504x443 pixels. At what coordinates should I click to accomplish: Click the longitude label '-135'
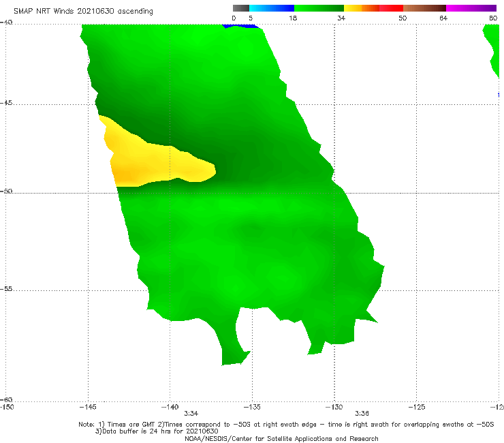click(252, 407)
